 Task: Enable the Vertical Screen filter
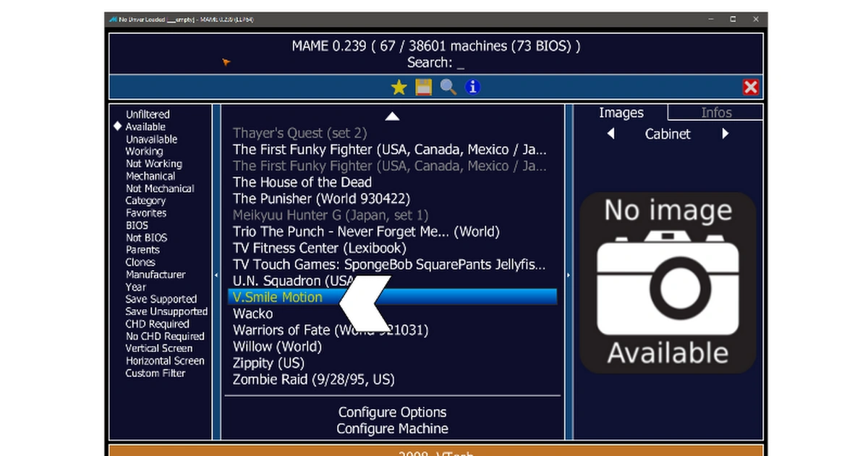[159, 348]
